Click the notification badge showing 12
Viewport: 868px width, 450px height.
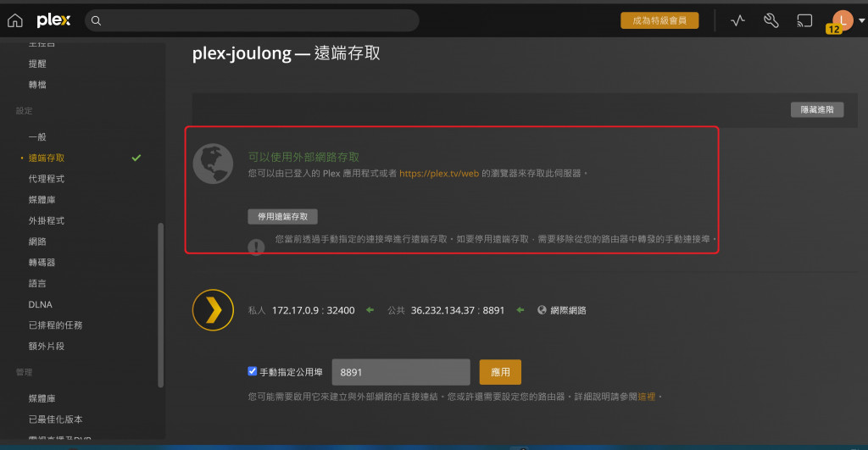pyautogui.click(x=834, y=30)
